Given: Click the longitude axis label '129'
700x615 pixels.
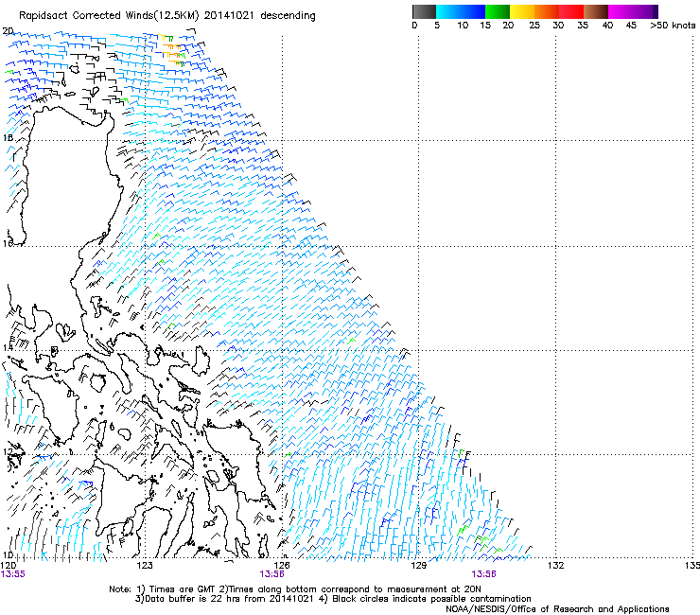Looking at the screenshot, I should [x=418, y=566].
